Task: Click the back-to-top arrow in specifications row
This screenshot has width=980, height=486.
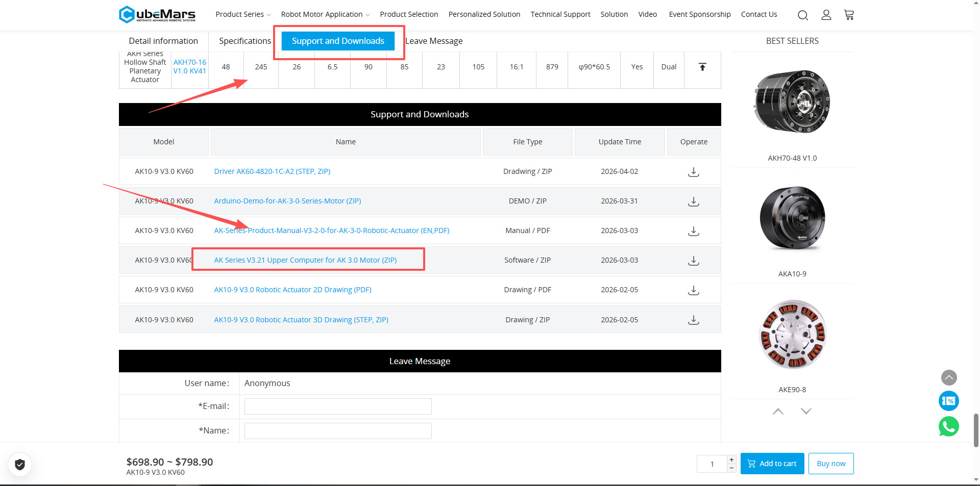Action: [x=702, y=67]
